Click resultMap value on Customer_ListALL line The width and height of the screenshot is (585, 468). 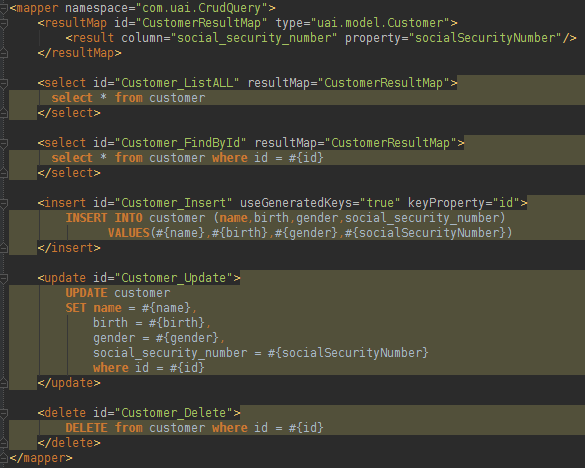[x=384, y=83]
